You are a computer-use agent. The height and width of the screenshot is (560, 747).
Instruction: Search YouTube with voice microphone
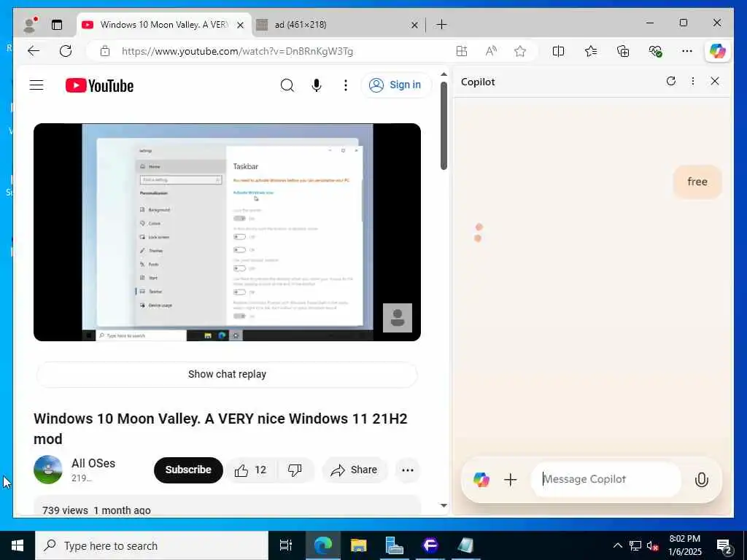(317, 85)
